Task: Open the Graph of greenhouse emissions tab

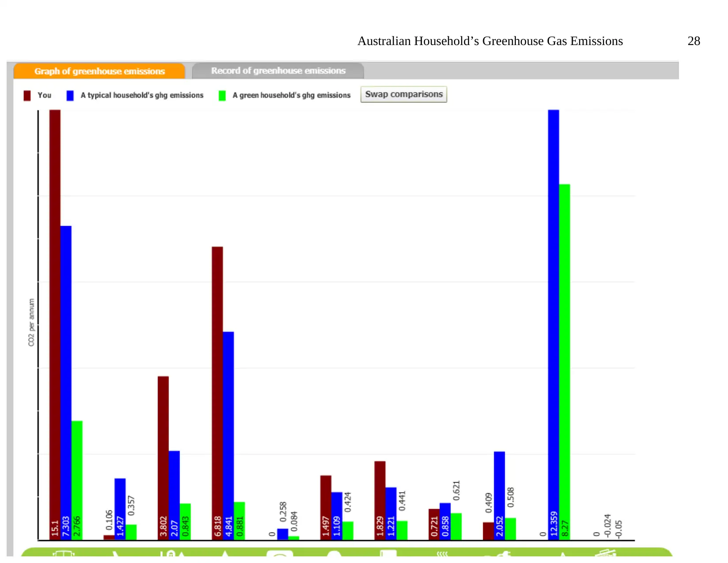Action: (x=99, y=71)
